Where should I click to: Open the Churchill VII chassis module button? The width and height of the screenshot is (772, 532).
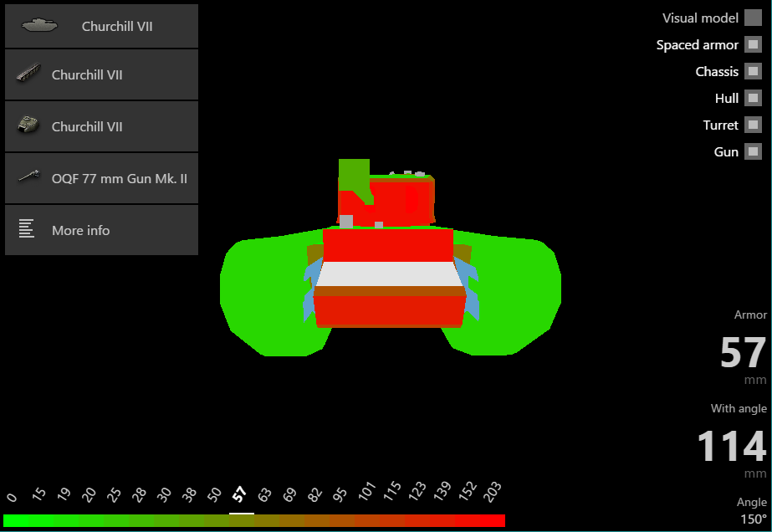click(x=101, y=75)
